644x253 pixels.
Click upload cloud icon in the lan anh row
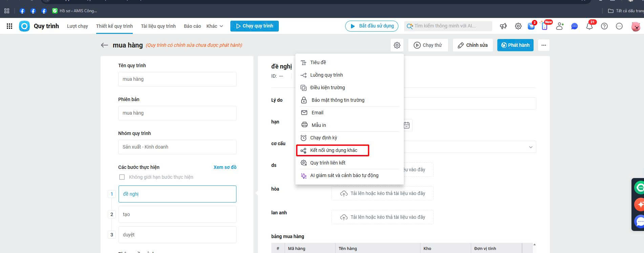(x=344, y=217)
